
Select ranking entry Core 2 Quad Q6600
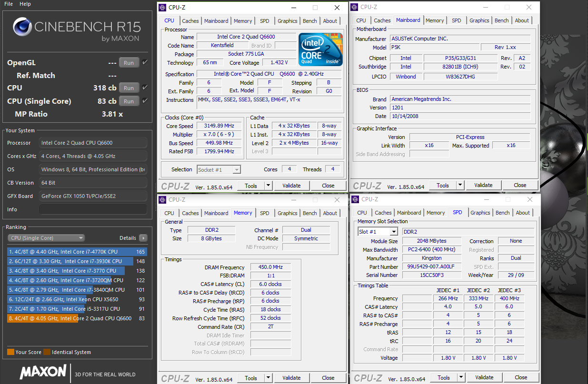pyautogui.click(x=77, y=318)
